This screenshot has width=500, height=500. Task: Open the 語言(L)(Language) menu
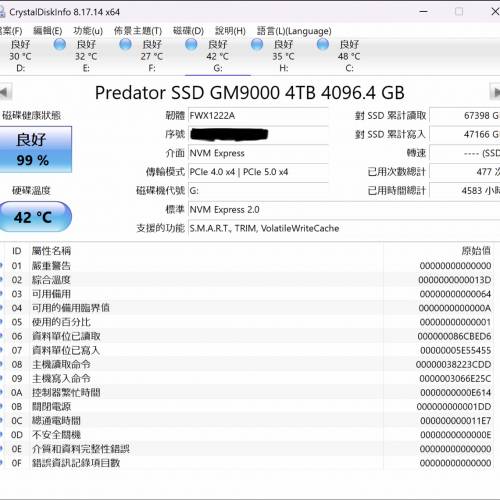(x=294, y=31)
